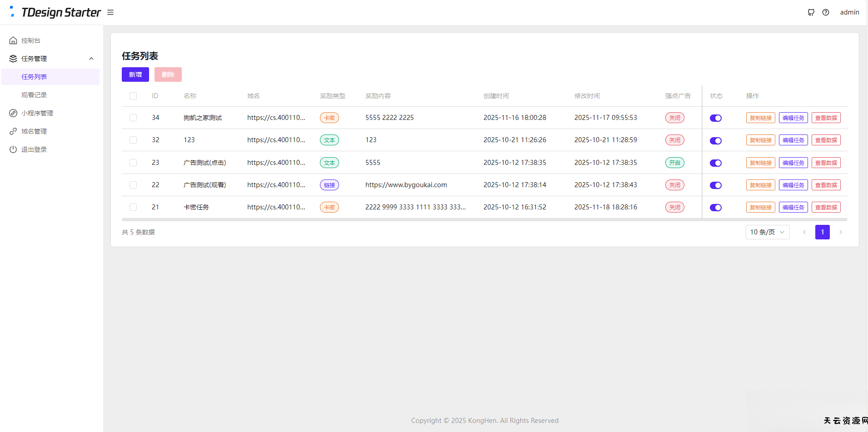Collapse the 任务管理 menu chevron
This screenshot has width=868, height=432.
(91, 59)
